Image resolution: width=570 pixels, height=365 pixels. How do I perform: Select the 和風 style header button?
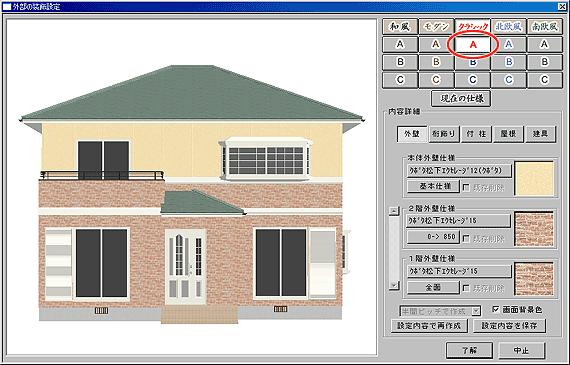tap(400, 27)
